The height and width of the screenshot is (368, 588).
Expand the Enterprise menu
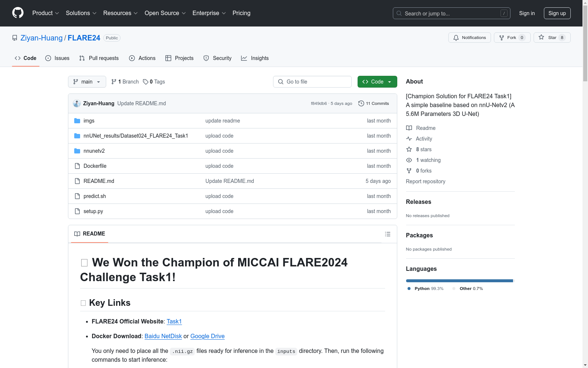tap(209, 13)
